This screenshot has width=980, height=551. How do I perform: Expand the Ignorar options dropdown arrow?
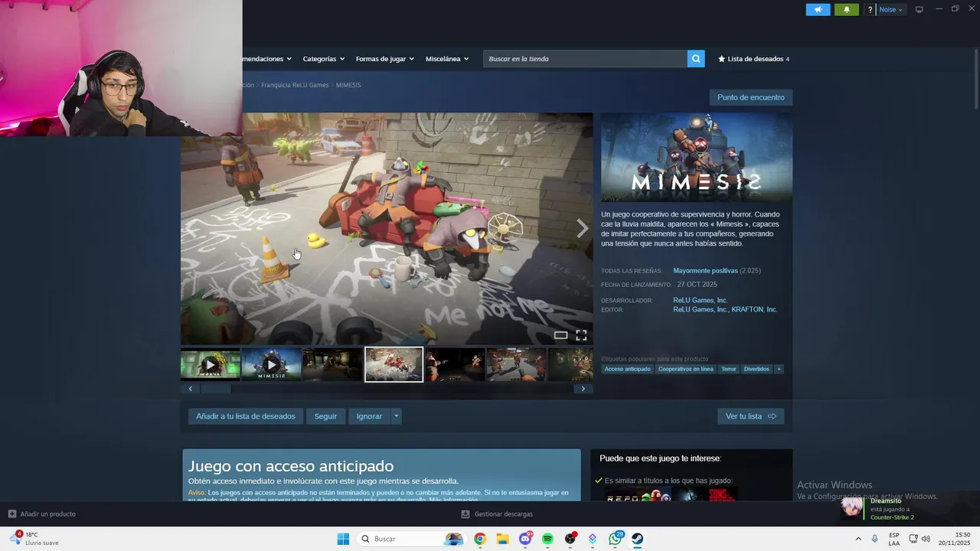tap(396, 416)
